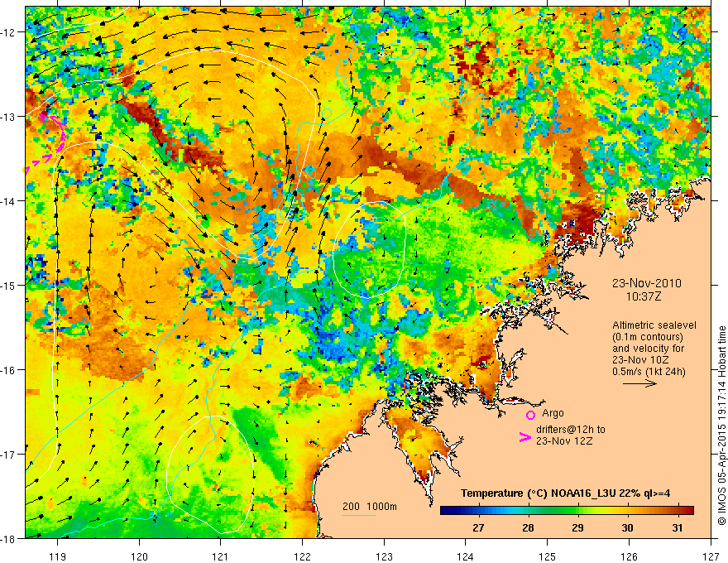The width and height of the screenshot is (728, 563).
Task: Click the text "0.5m/s (1kt 24h)"
Action: [649, 372]
